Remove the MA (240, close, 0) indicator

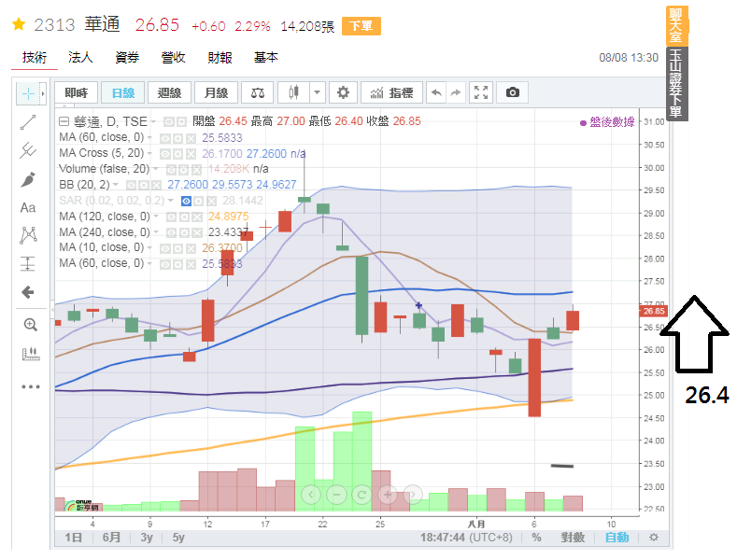pos(196,232)
